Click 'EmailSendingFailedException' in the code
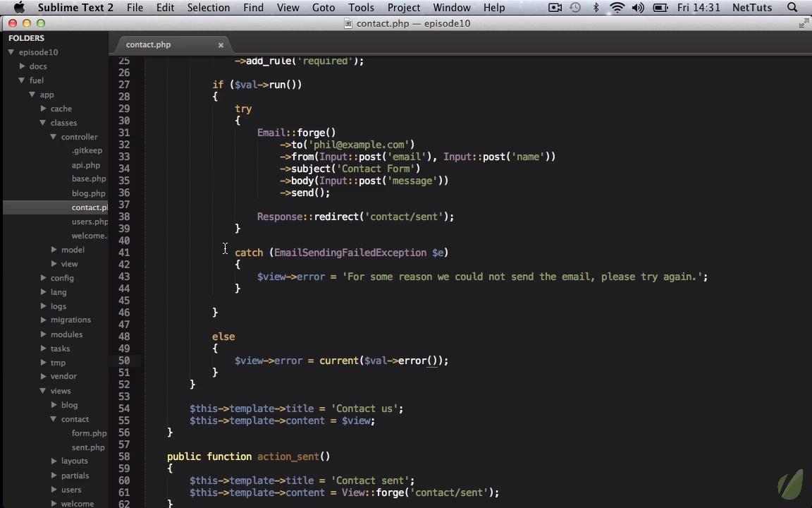 [350, 253]
